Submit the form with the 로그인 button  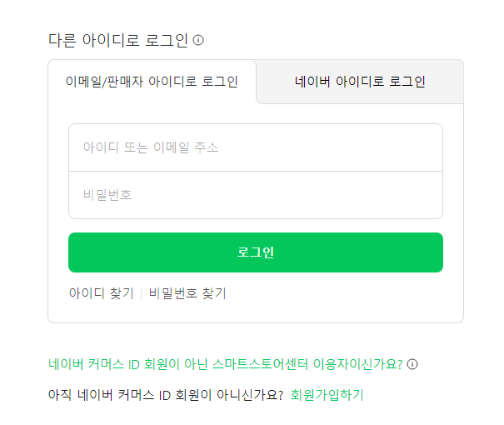click(x=255, y=252)
